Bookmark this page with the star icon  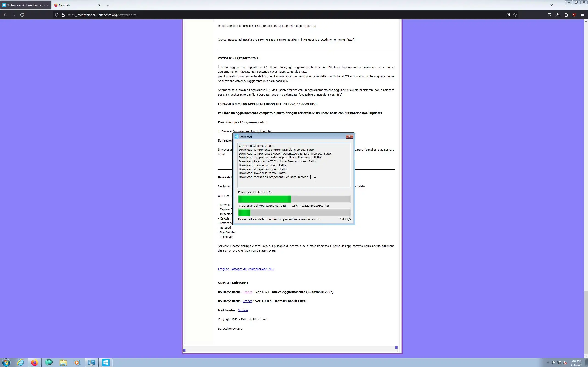click(x=515, y=15)
